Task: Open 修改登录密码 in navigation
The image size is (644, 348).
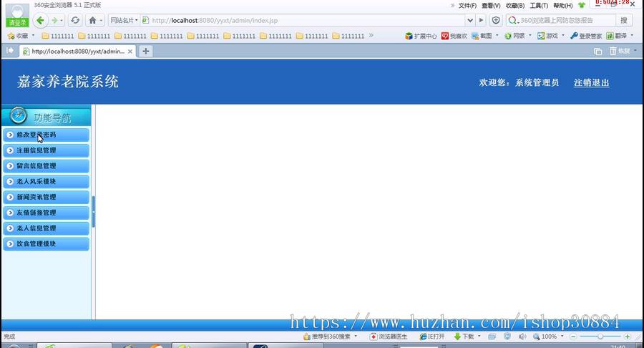Action: pos(46,135)
